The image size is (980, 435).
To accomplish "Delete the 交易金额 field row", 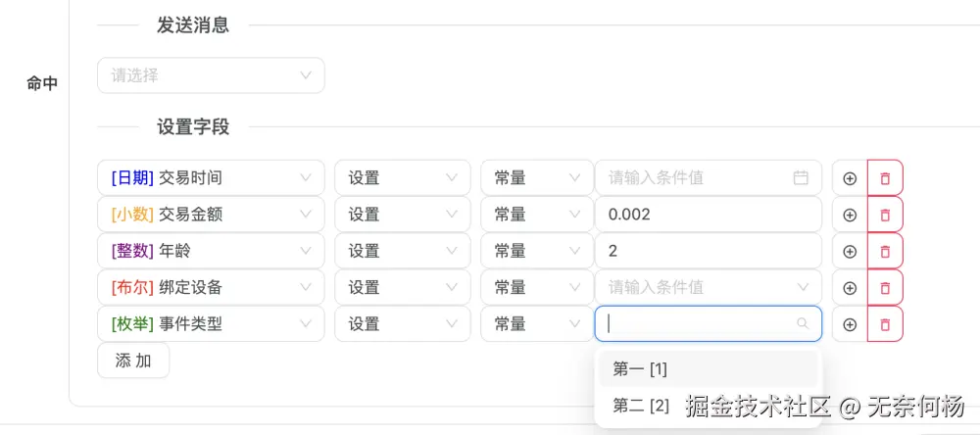I will coord(885,215).
